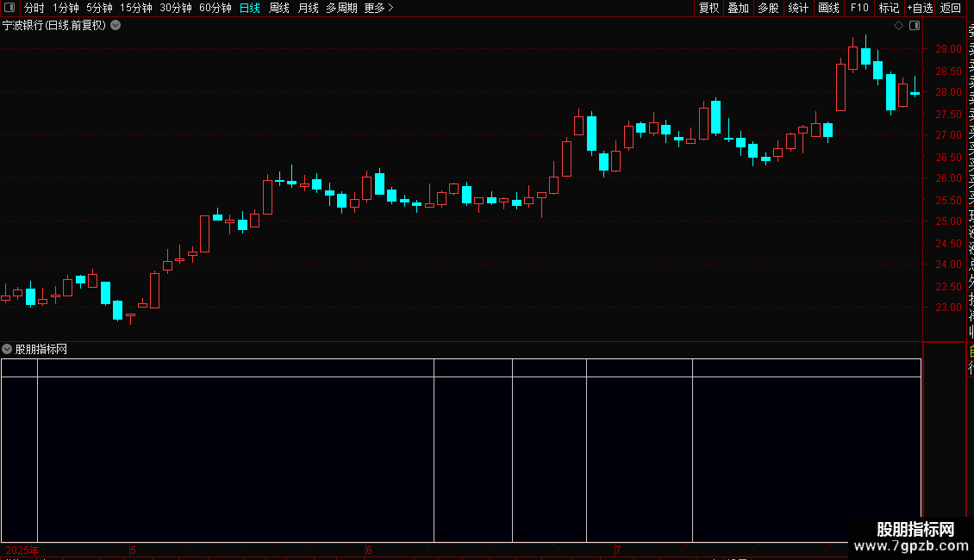The height and width of the screenshot is (560, 974).
Task: Click the 26.00 price axis label
Action: [948, 178]
